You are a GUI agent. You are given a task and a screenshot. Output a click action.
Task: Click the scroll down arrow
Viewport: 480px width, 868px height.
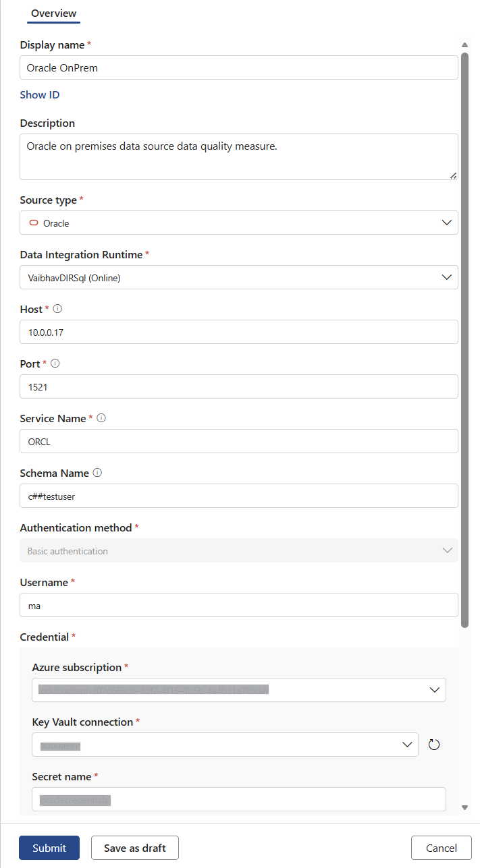(464, 807)
